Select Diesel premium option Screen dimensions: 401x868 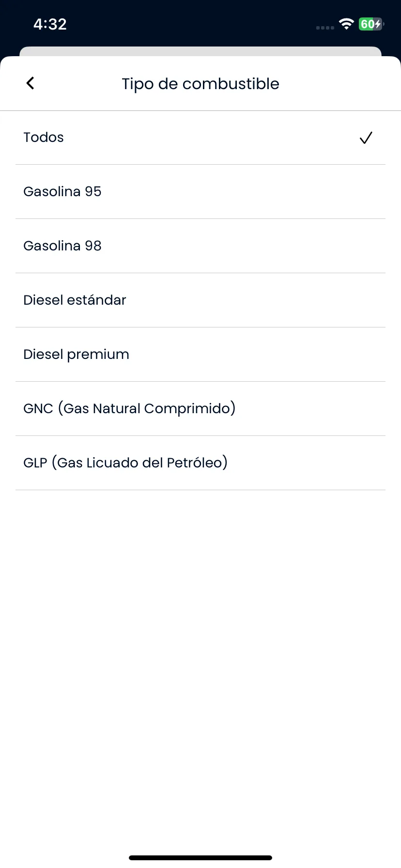(x=200, y=355)
